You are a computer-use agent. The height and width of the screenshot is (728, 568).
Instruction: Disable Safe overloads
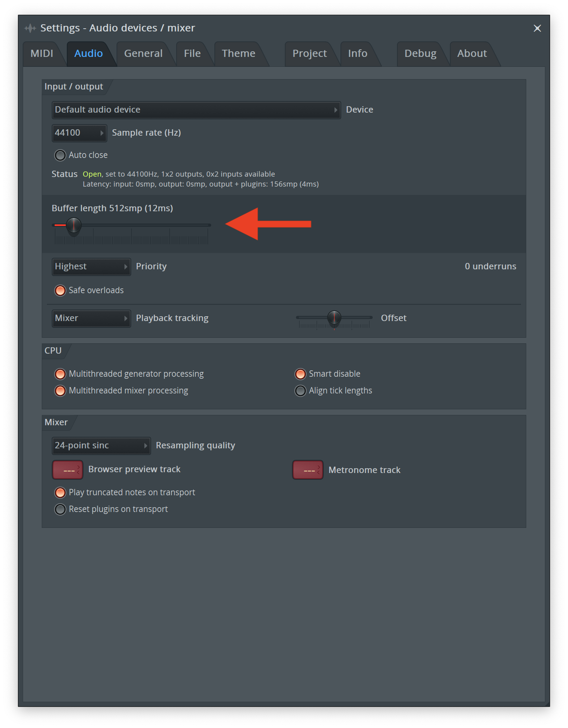60,290
